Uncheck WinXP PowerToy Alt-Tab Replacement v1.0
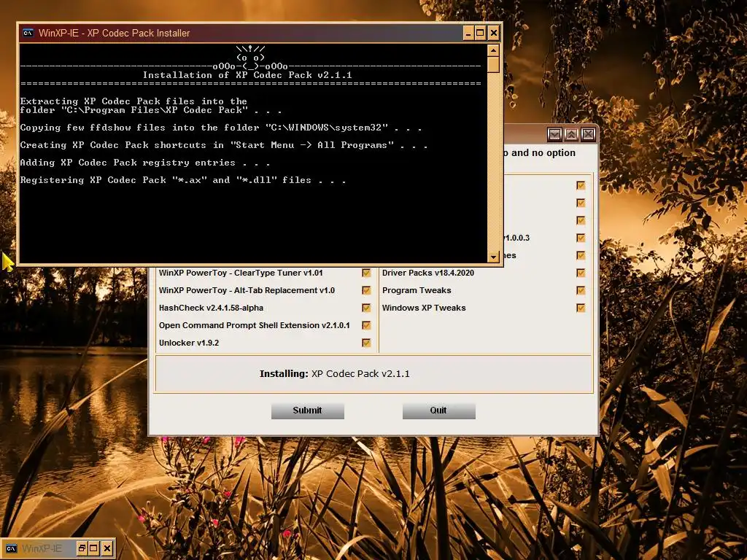Screen dimensions: 747x560 coord(366,290)
